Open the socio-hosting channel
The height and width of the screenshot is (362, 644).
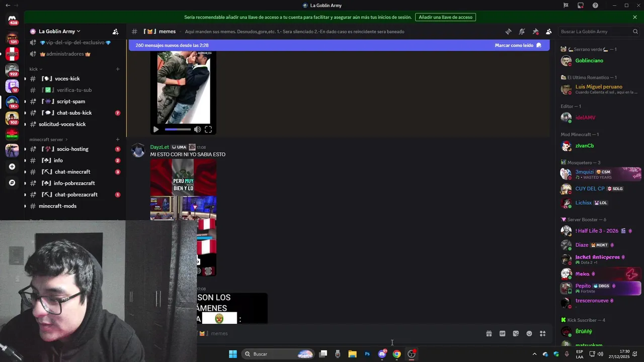click(x=74, y=149)
